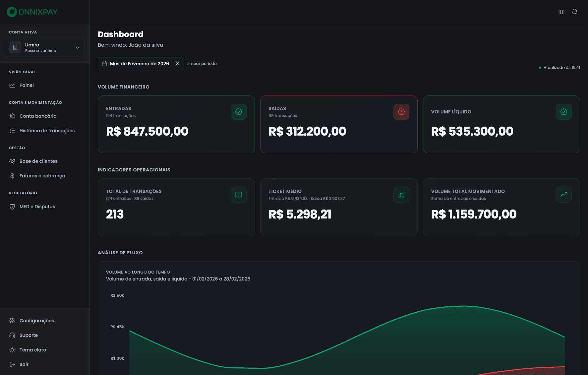Click the 124 entradas · 89 saídas subtitle

coord(130,199)
